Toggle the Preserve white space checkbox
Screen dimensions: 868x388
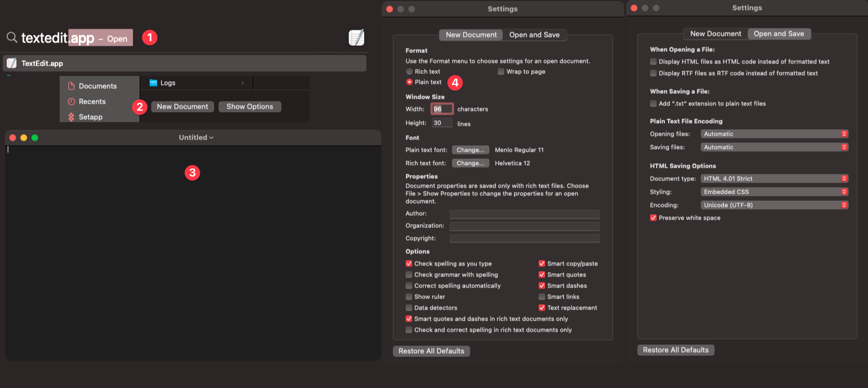point(653,218)
